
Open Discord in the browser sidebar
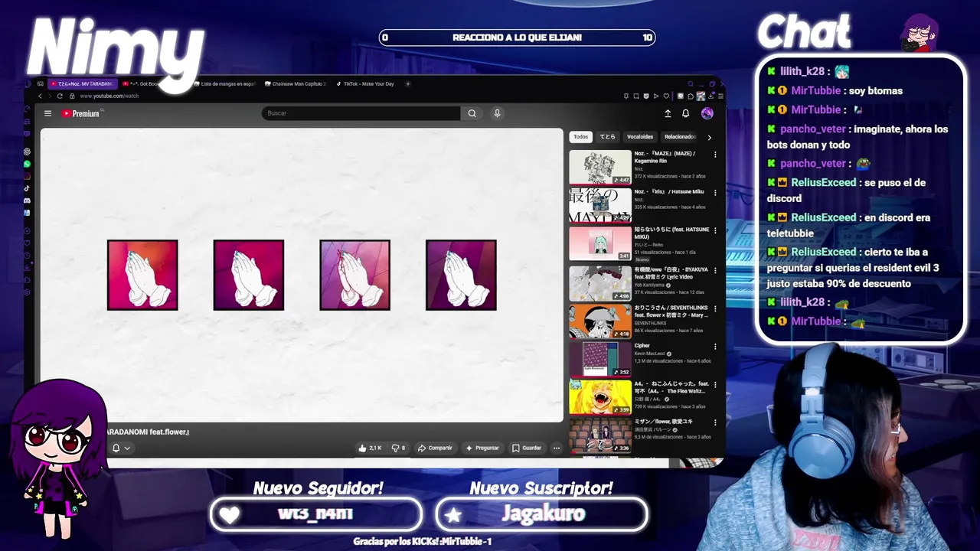[28, 201]
